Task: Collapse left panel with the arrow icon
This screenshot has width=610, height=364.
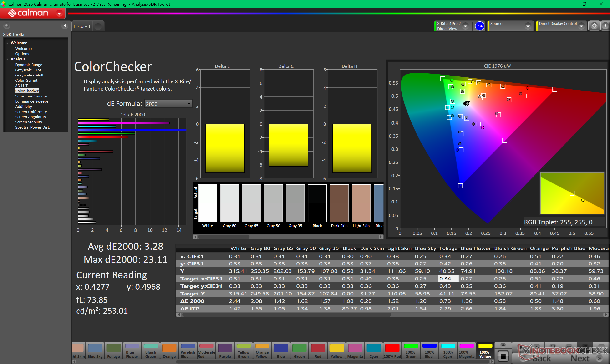Action: tap(65, 25)
